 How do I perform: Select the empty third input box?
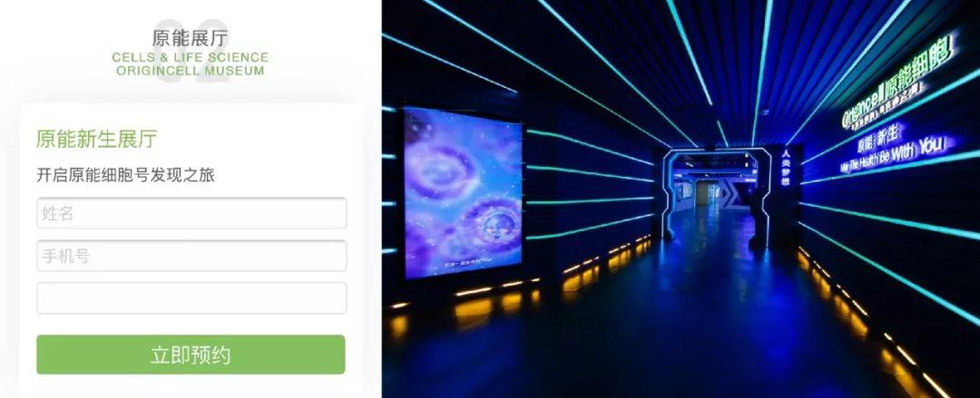coord(191,298)
